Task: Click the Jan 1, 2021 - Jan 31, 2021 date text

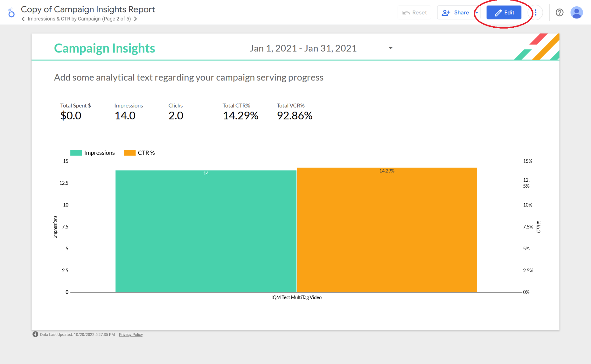Action: point(303,48)
